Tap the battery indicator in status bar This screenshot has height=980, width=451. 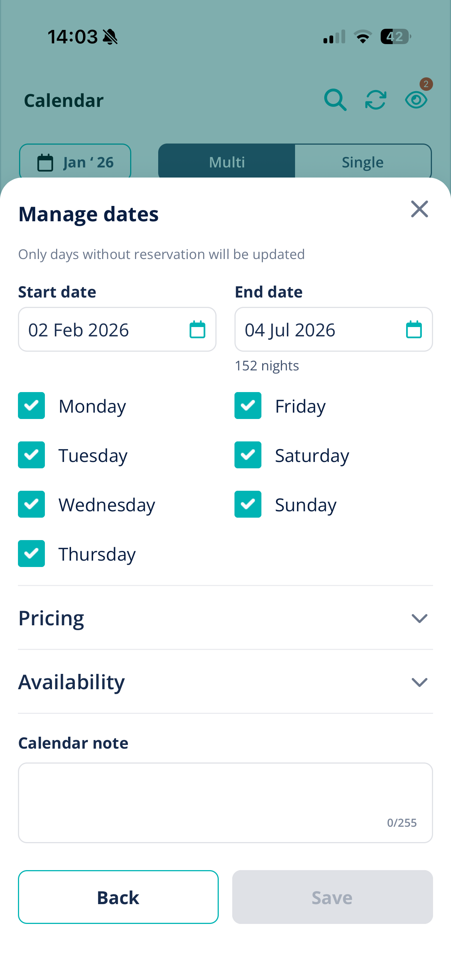pyautogui.click(x=395, y=37)
